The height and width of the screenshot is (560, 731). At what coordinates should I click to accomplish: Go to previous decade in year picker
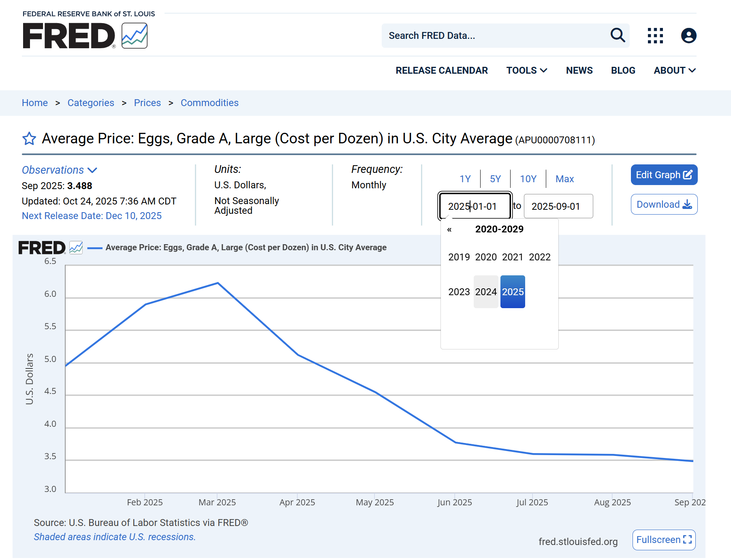click(449, 230)
